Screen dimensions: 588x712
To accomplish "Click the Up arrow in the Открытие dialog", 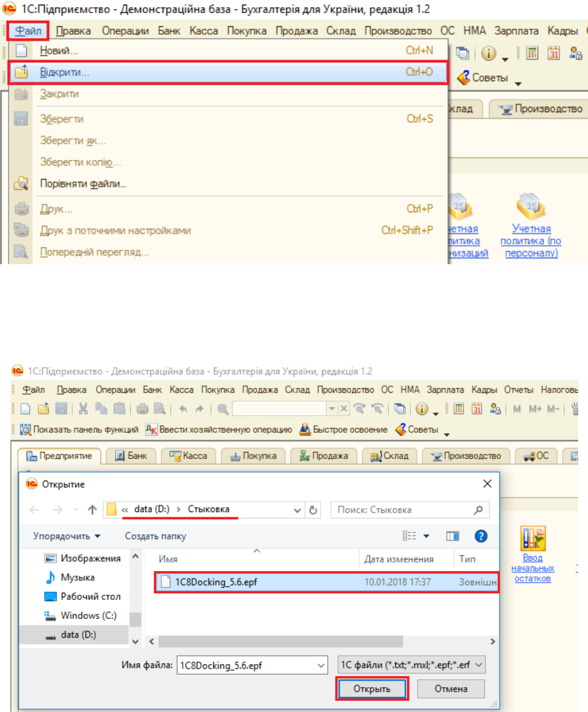I will tap(92, 510).
